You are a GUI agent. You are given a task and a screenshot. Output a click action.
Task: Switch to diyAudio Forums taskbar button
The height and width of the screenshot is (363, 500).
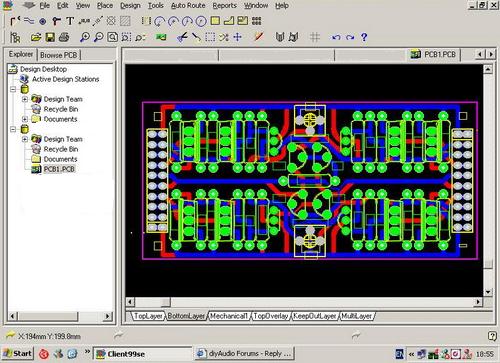(x=245, y=353)
